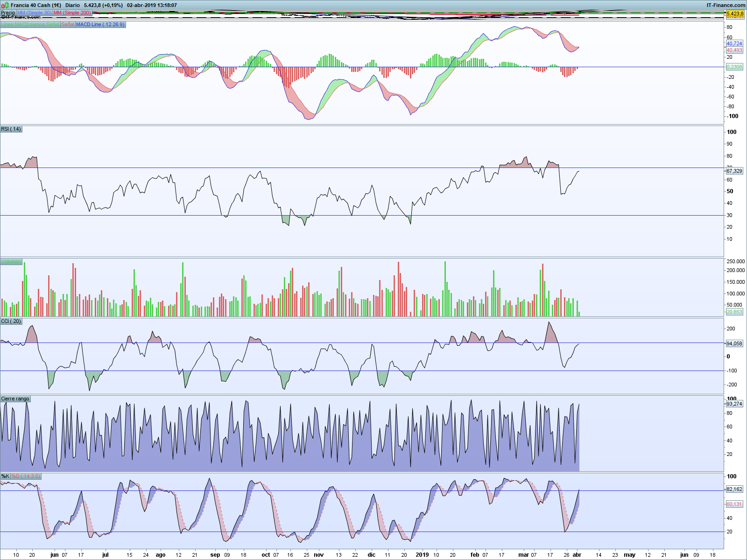
Task: Click the '%D ( 14 3 5)' stochastic label
Action: 26,476
